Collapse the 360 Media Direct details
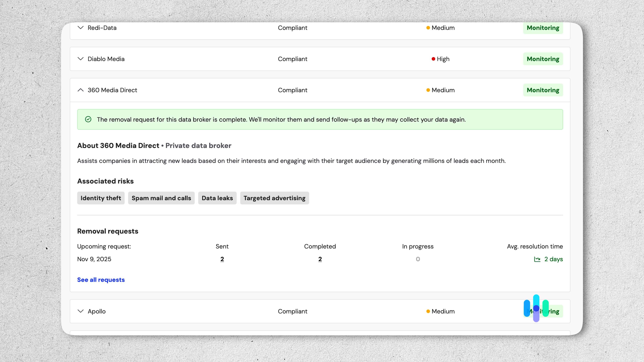Viewport: 644px width, 362px height. 80,90
